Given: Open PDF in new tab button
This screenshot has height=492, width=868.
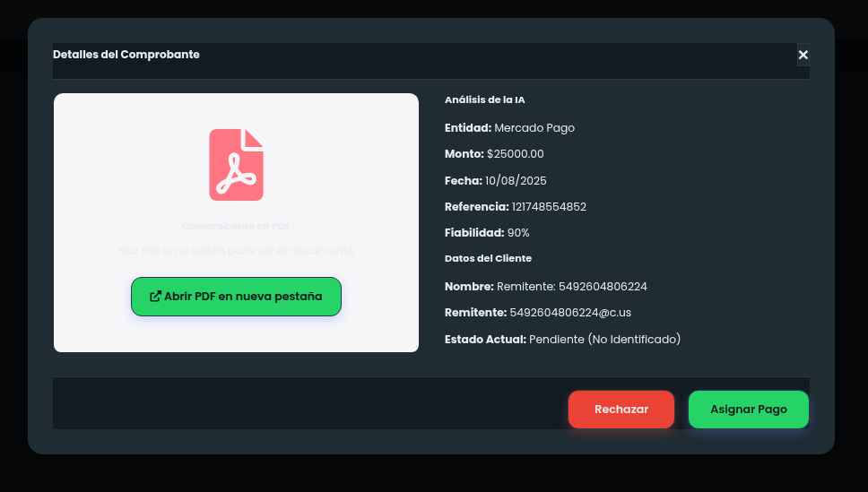Looking at the screenshot, I should click(x=236, y=297).
